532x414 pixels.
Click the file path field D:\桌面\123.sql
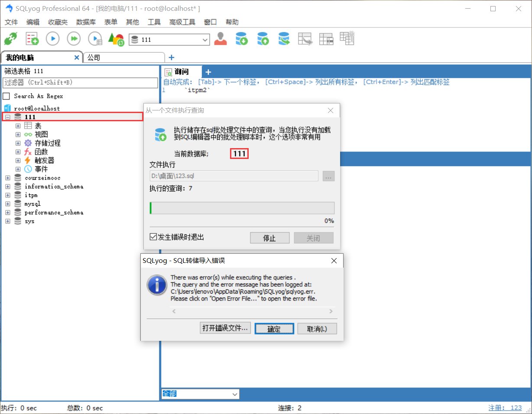tap(234, 176)
